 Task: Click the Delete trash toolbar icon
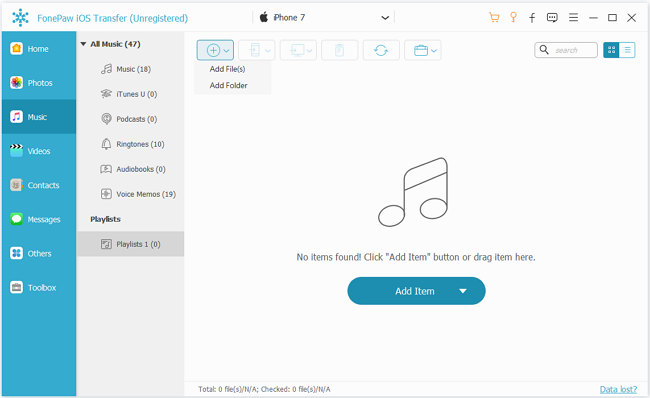coord(340,51)
